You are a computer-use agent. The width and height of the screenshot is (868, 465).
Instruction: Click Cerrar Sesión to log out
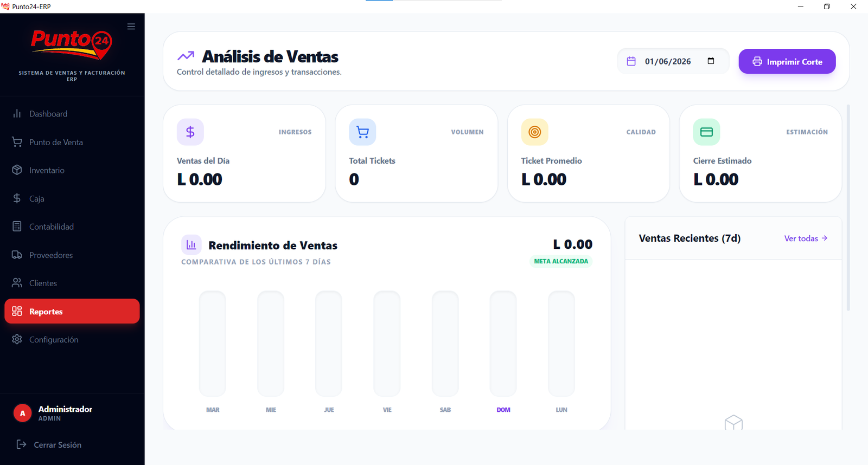pos(58,445)
